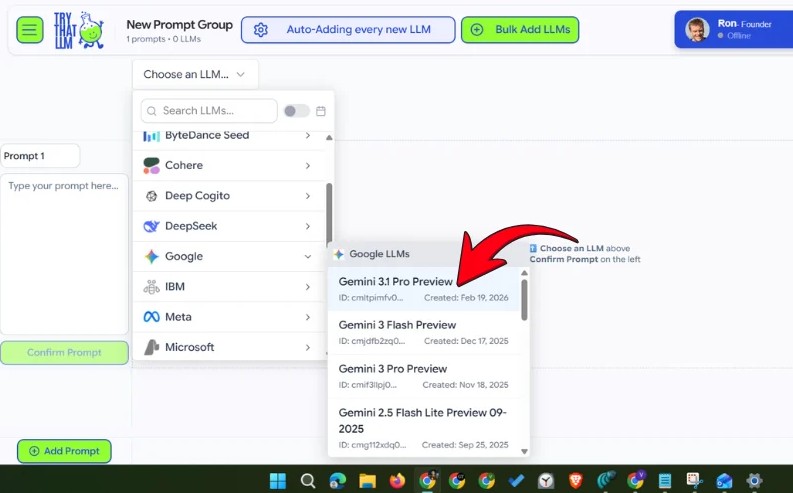793x493 pixels.
Task: Toggle the switch next to the search box
Action: pyautogui.click(x=296, y=111)
